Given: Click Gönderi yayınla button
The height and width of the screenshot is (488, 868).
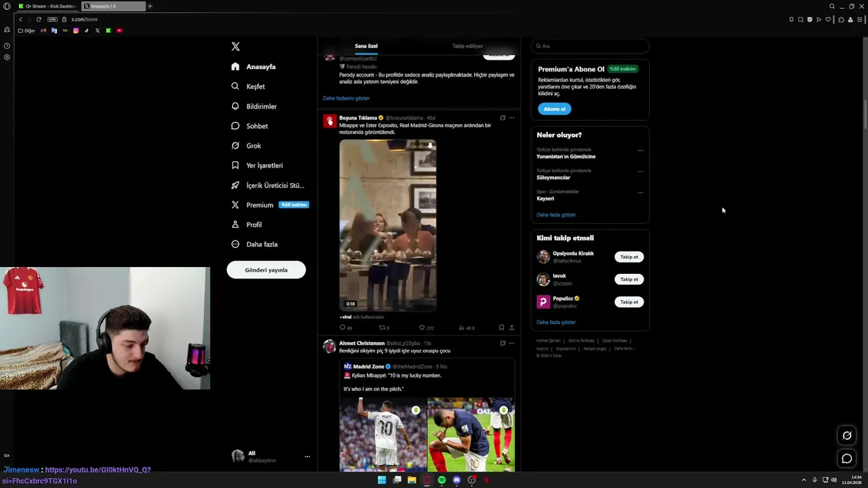Looking at the screenshot, I should click(x=266, y=270).
